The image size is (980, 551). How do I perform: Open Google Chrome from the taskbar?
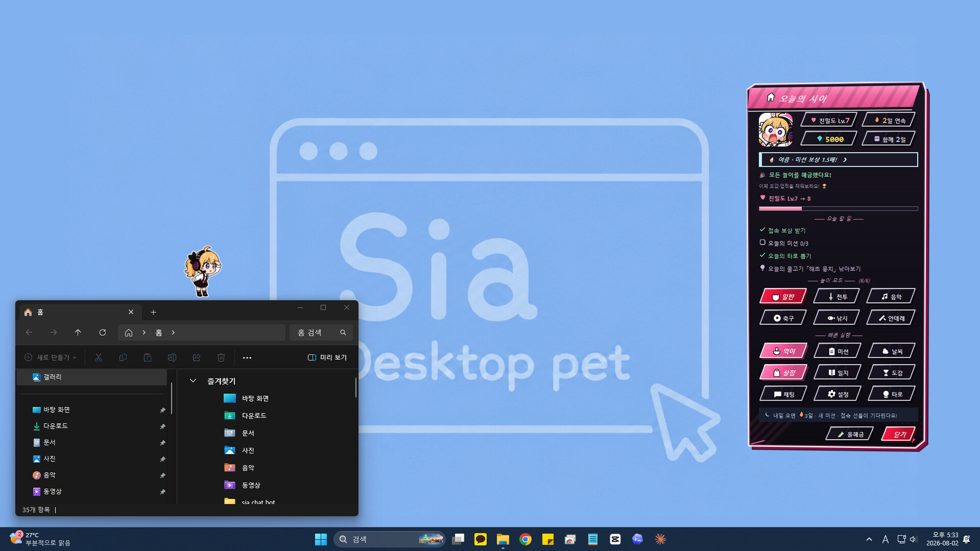tap(525, 539)
